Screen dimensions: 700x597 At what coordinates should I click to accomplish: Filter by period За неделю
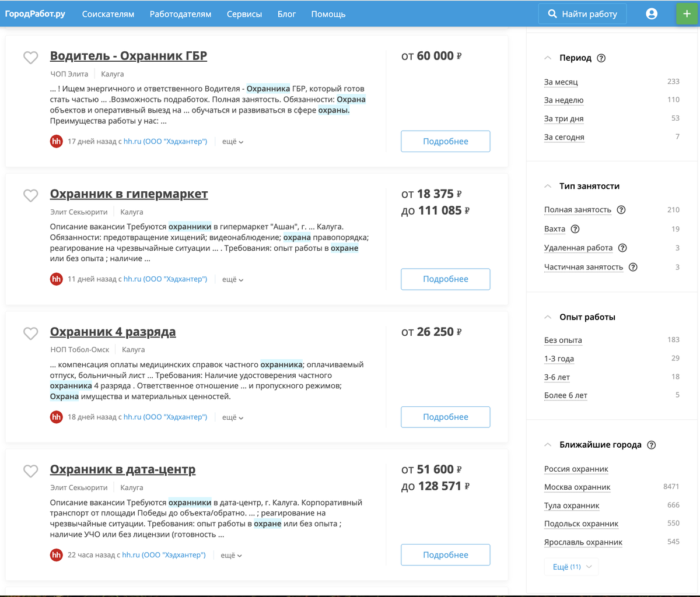coord(563,100)
